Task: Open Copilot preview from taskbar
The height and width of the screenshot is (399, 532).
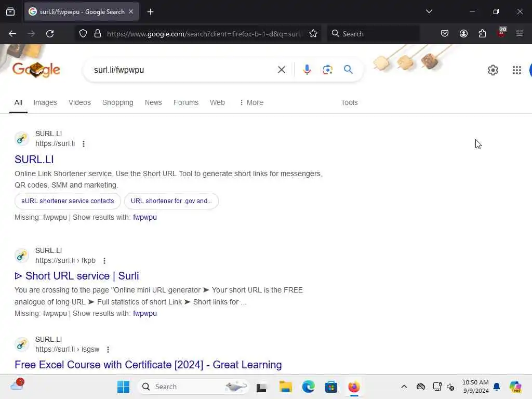Action: (515, 387)
